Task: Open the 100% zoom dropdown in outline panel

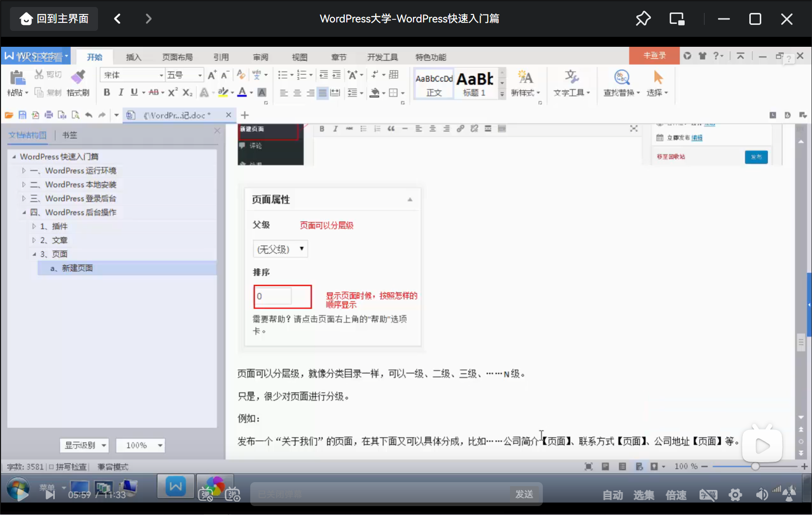Action: (140, 445)
